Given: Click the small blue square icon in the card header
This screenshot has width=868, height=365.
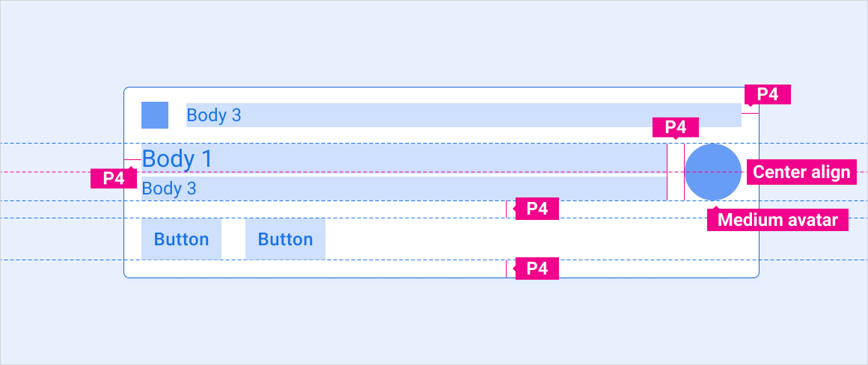Looking at the screenshot, I should coord(155,115).
